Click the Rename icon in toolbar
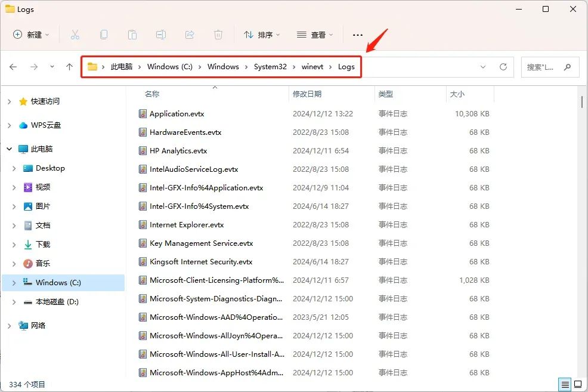Viewport: 588px width, 392px height. point(161,35)
